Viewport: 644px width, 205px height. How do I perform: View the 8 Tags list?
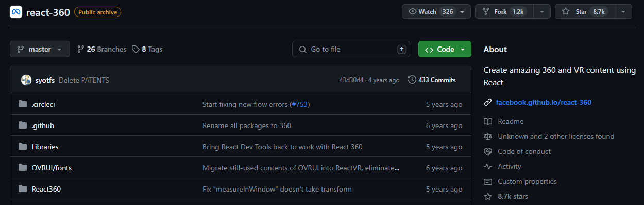point(147,49)
